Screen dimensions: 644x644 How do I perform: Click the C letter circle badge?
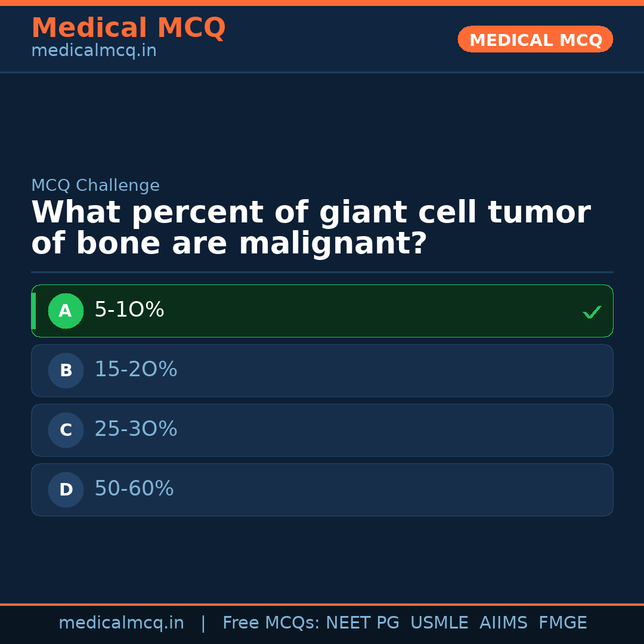(66, 430)
